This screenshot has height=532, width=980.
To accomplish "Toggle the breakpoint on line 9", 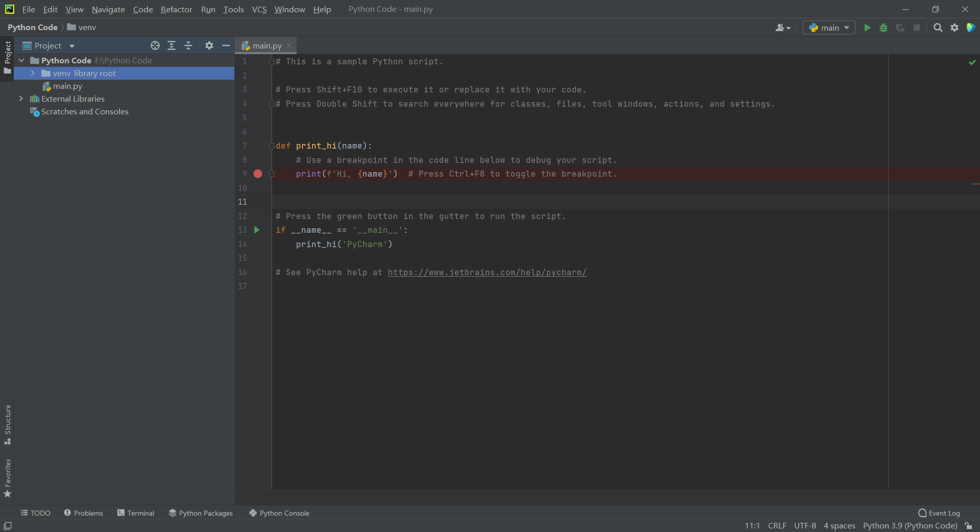I will [258, 174].
